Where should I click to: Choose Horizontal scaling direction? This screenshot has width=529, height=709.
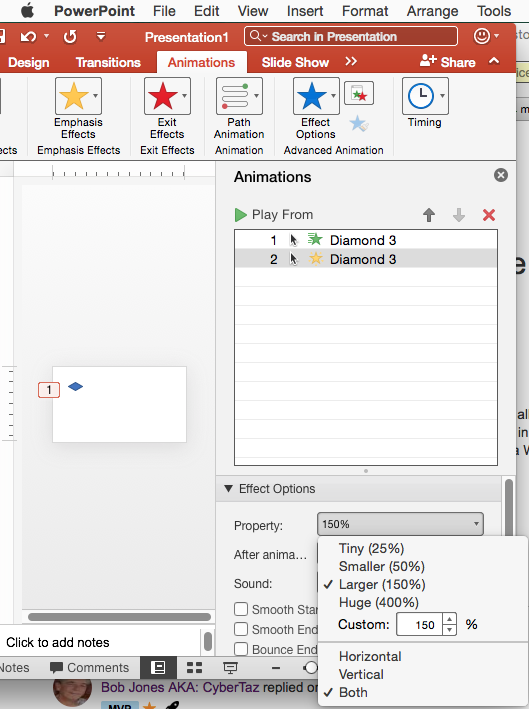coord(370,657)
